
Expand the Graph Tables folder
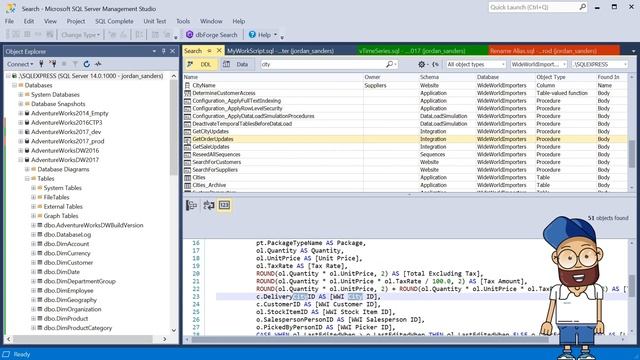click(33, 216)
